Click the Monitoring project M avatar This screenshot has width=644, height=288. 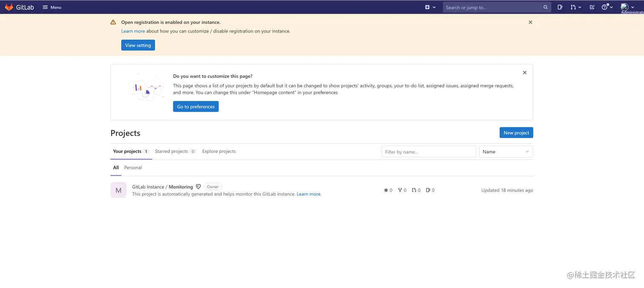pos(118,190)
